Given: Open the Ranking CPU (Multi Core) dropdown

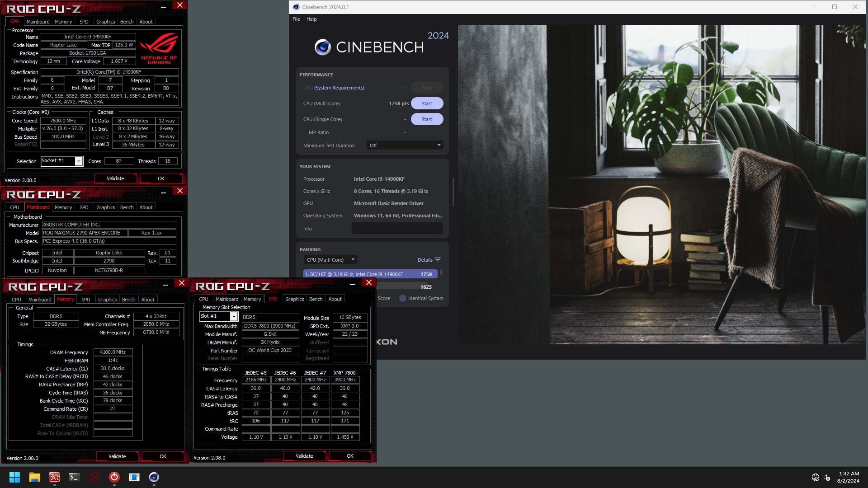Looking at the screenshot, I should 330,260.
